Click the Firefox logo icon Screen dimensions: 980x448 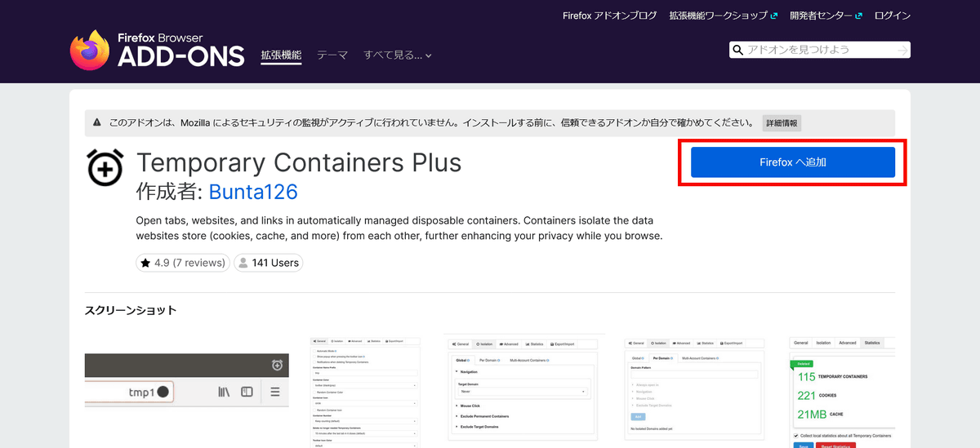(90, 50)
